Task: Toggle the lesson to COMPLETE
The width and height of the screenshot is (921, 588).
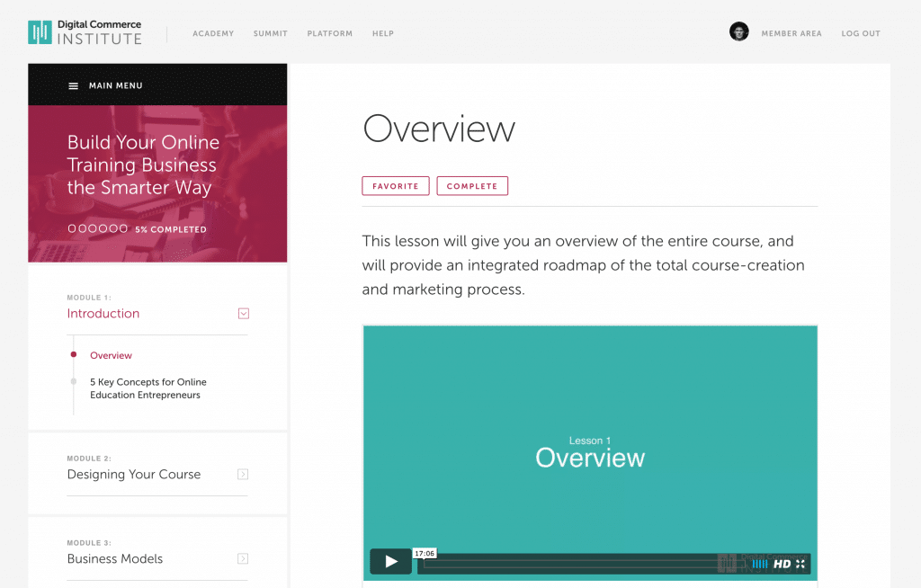Action: click(x=472, y=185)
